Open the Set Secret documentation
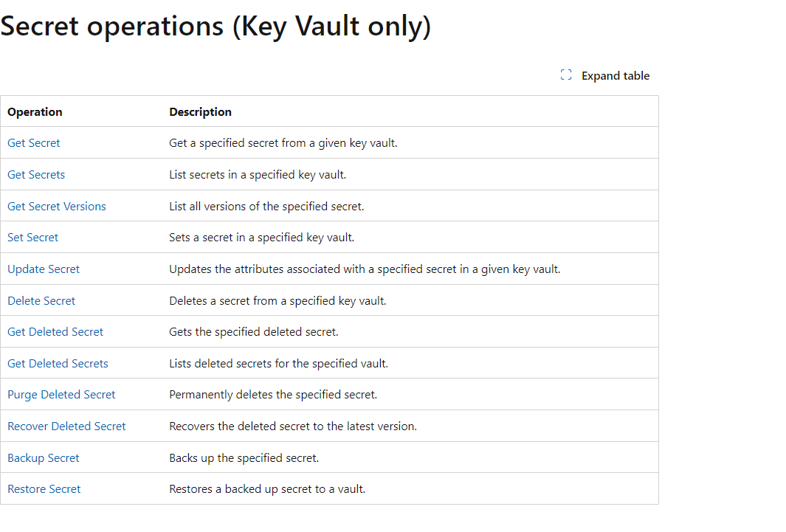786x532 pixels. [32, 237]
